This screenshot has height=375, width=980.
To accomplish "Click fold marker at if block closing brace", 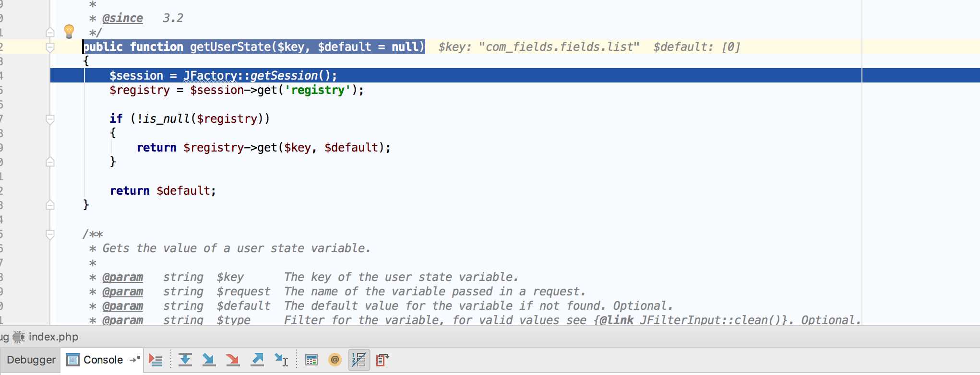I will (x=50, y=162).
